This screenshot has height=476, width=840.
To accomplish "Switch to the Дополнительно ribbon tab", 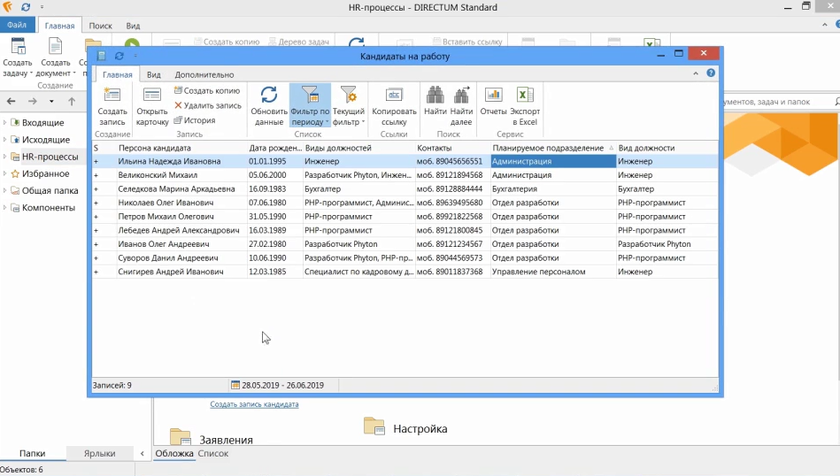I will tap(204, 75).
